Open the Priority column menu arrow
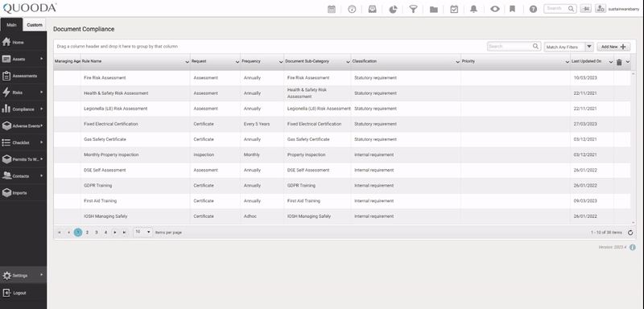Image resolution: width=644 pixels, height=309 pixels. pos(568,62)
